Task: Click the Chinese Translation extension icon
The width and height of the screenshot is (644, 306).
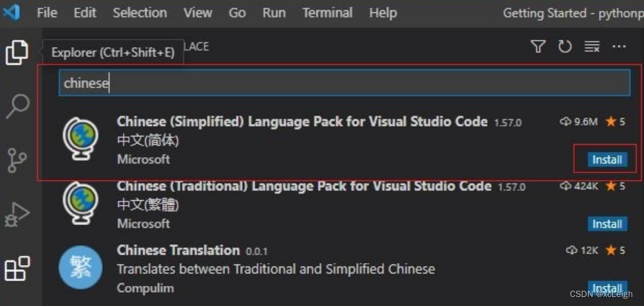Action: 80,267
